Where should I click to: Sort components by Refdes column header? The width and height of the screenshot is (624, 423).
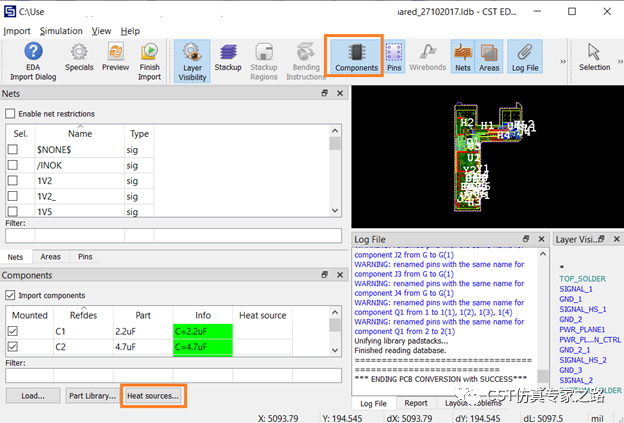pyautogui.click(x=83, y=315)
